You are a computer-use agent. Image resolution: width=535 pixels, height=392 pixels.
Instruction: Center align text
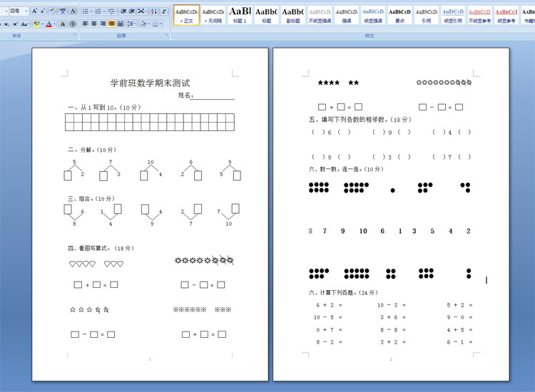(x=94, y=24)
